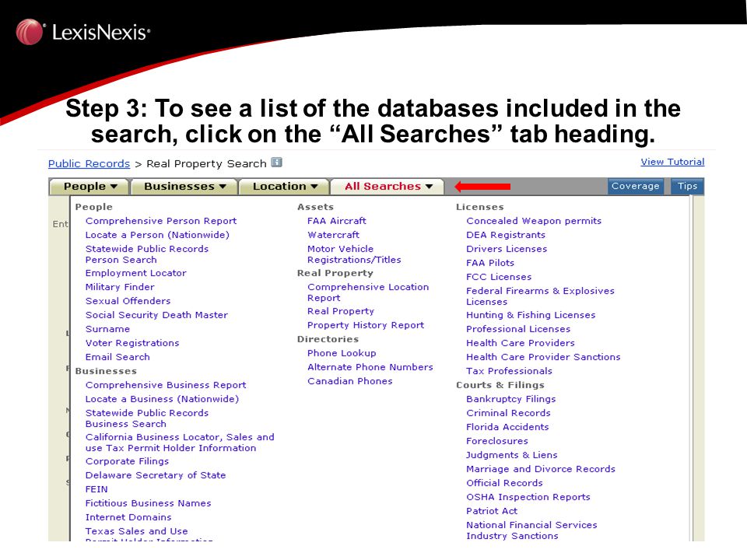The height and width of the screenshot is (560, 747).
Task: Open Patriot Act search
Action: pos(492,511)
